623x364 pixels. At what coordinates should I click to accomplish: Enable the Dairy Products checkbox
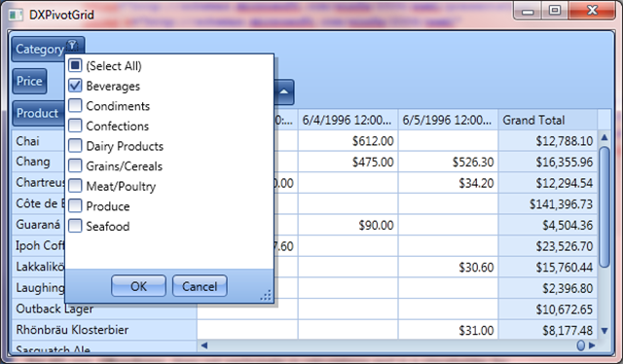75,145
